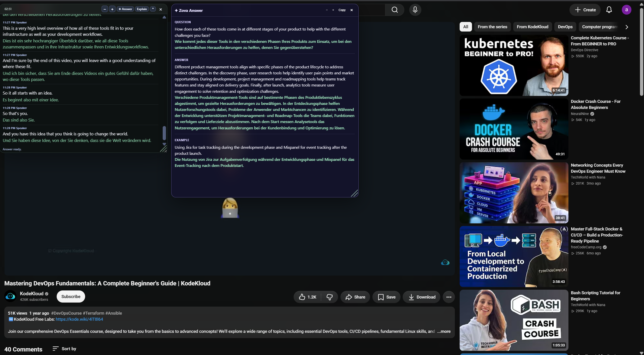
Task: Open the KodeKloud channel avatar
Action: pos(10,296)
